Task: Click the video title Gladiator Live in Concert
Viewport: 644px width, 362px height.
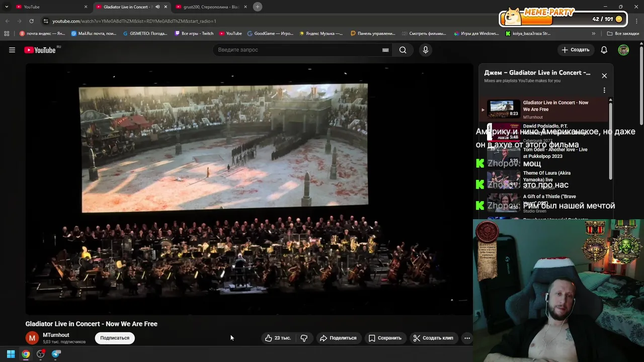Action: coord(92,324)
